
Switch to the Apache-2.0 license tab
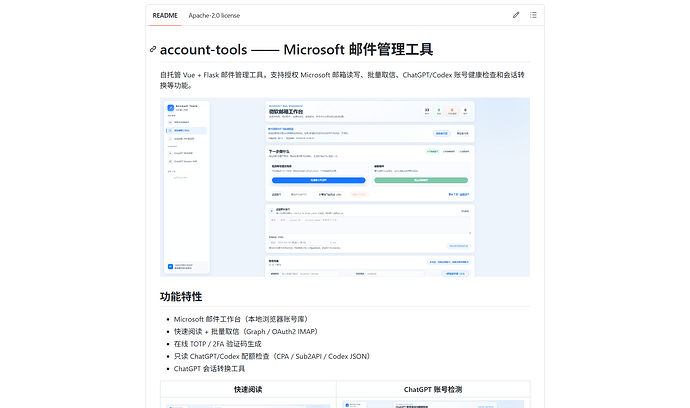pos(214,15)
